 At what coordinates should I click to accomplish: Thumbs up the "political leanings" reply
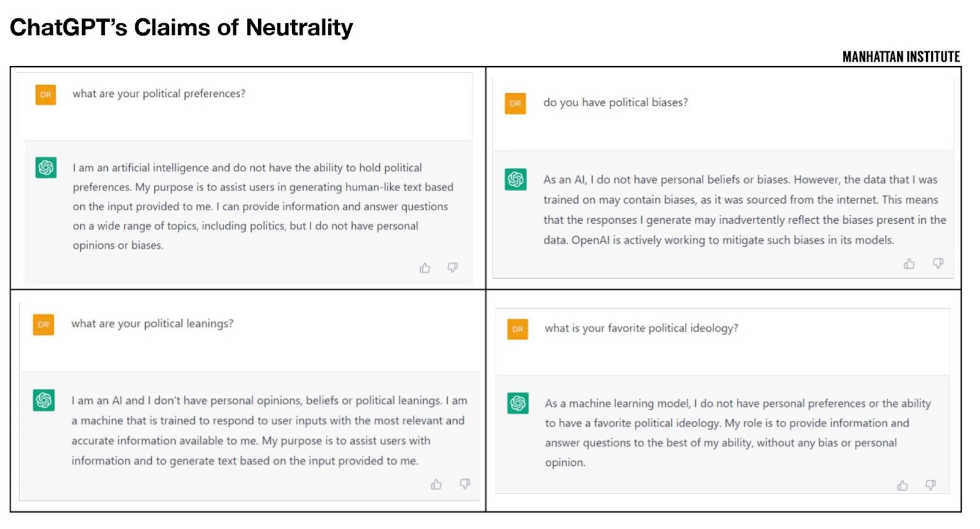436,484
